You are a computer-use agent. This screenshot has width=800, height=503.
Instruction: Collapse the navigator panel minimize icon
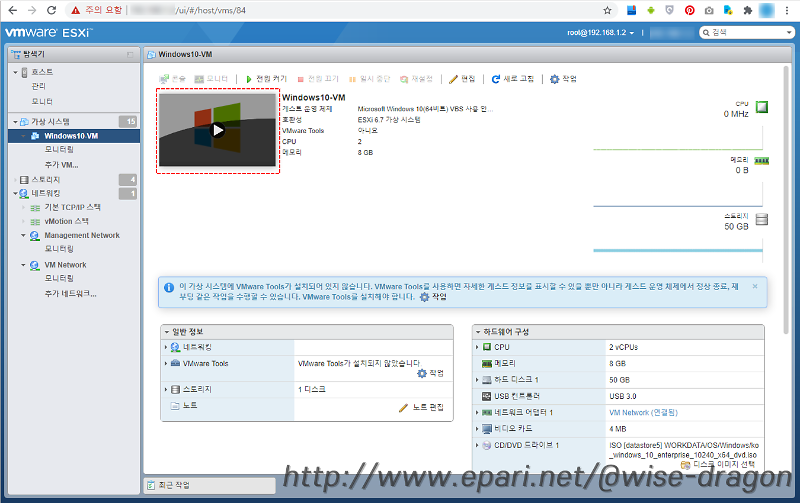point(130,54)
